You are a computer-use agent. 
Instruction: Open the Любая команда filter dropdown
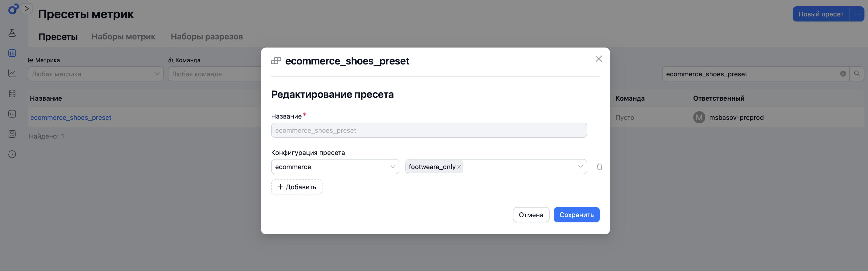pos(214,74)
